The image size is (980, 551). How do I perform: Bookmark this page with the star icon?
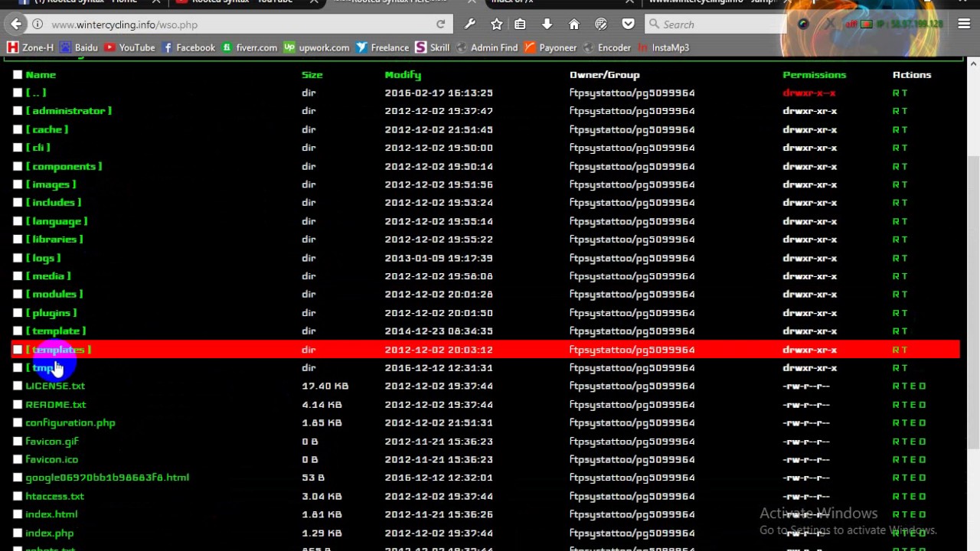(x=497, y=24)
